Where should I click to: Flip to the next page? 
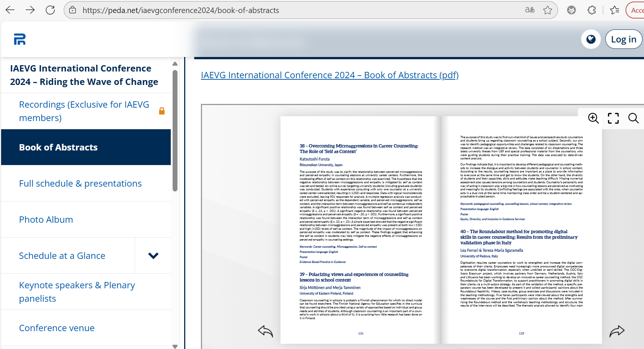616,331
